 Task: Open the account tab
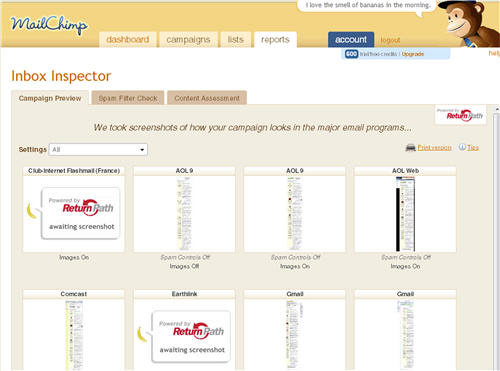coord(351,39)
